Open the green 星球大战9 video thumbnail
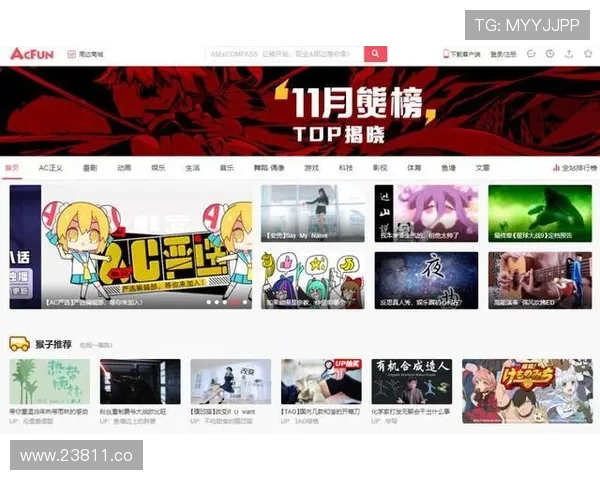The width and height of the screenshot is (600, 480). point(540,214)
